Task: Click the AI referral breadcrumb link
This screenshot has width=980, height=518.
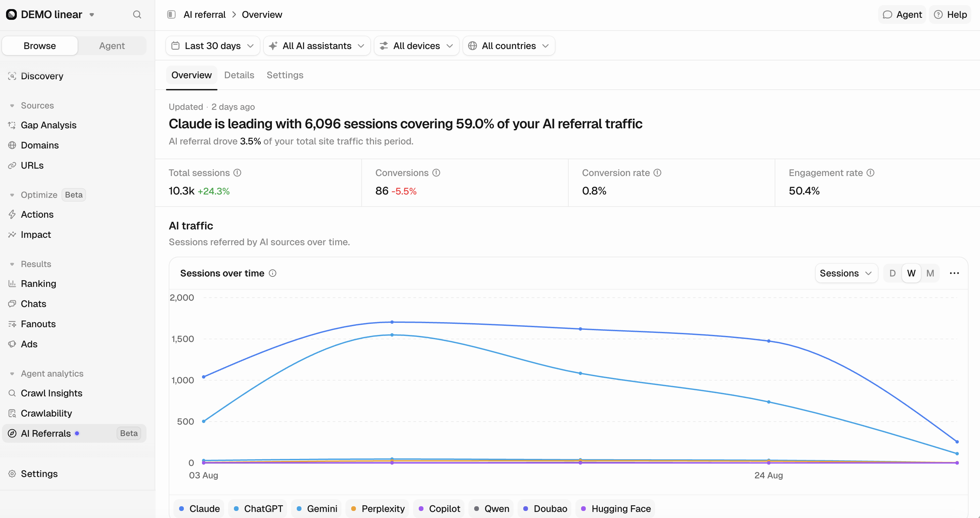Action: point(204,14)
